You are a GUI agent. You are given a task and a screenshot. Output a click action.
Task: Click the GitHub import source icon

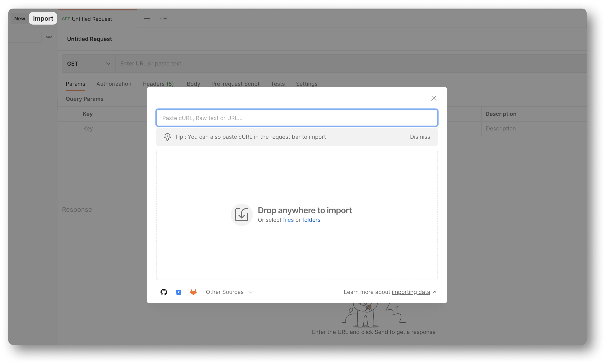[164, 292]
